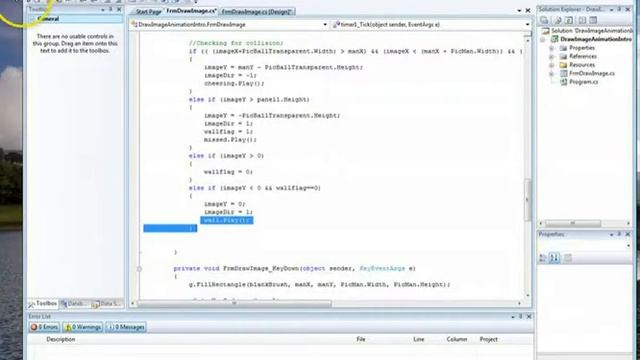The height and width of the screenshot is (360, 640).
Task: Switch to the Database bottom tab
Action: click(74, 304)
